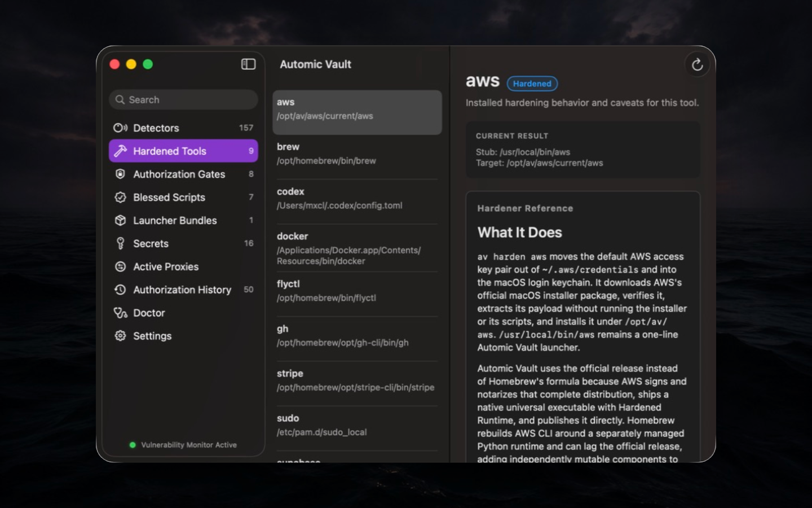Select the stripe tool row
812x508 pixels.
(x=357, y=383)
